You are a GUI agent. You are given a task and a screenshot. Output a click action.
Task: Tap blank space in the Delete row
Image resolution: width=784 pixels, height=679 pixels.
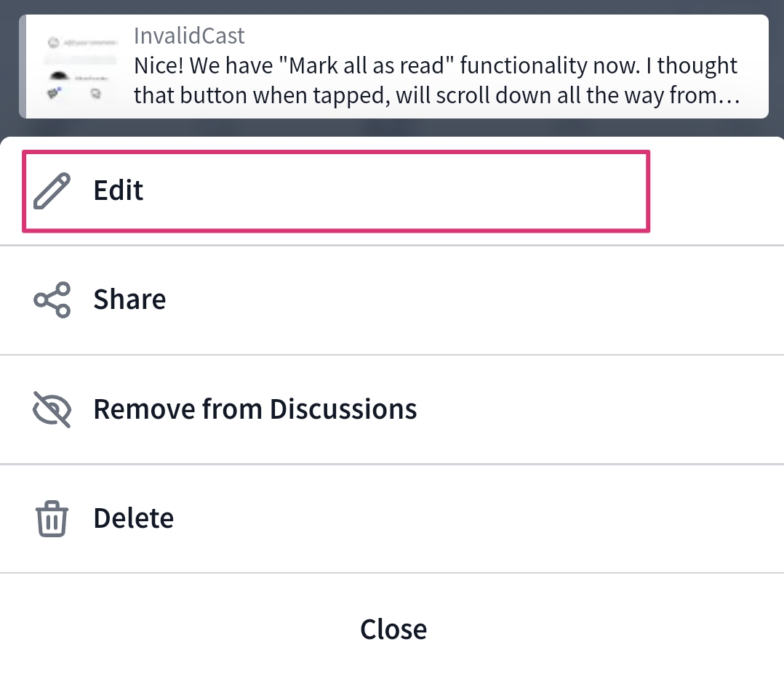(475, 518)
